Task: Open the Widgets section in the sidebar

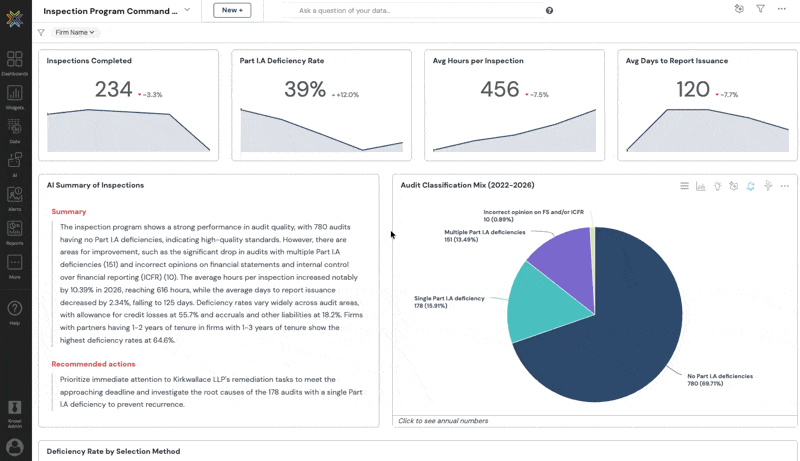Action: 15,97
